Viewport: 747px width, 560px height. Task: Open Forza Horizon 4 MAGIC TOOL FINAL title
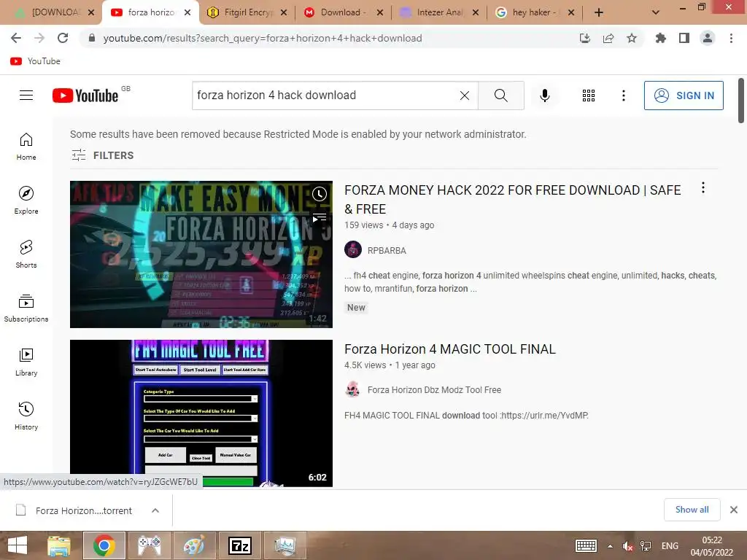tap(449, 349)
